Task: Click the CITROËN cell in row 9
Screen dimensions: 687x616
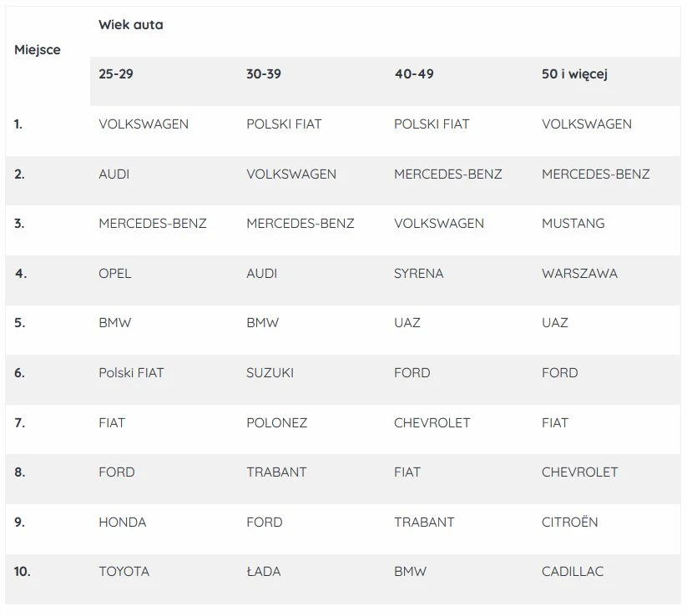Action: click(x=569, y=522)
